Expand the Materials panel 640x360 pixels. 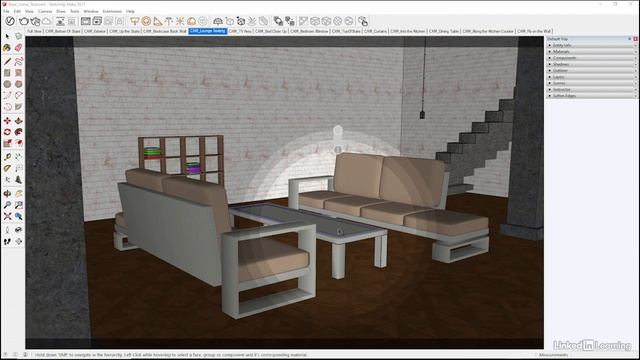(x=591, y=52)
